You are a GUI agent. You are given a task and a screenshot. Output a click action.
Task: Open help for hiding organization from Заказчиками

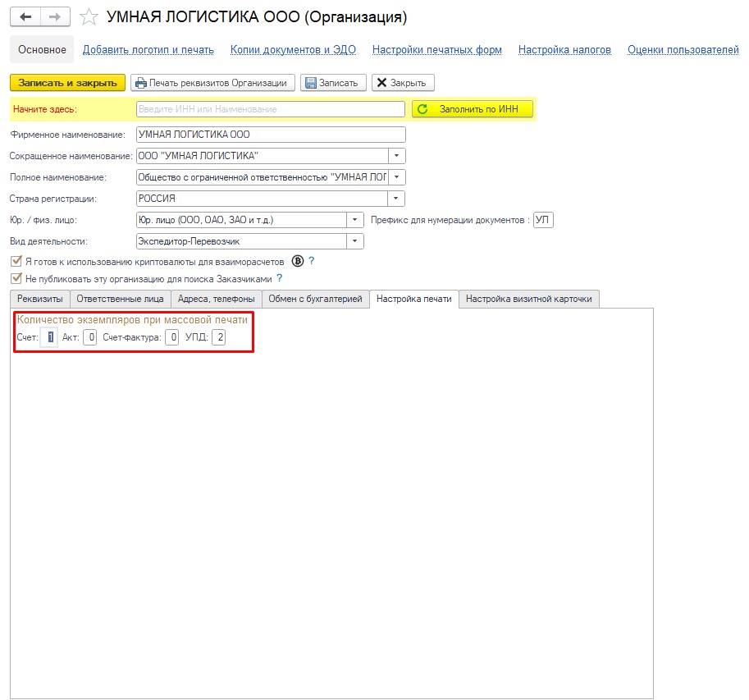click(280, 278)
